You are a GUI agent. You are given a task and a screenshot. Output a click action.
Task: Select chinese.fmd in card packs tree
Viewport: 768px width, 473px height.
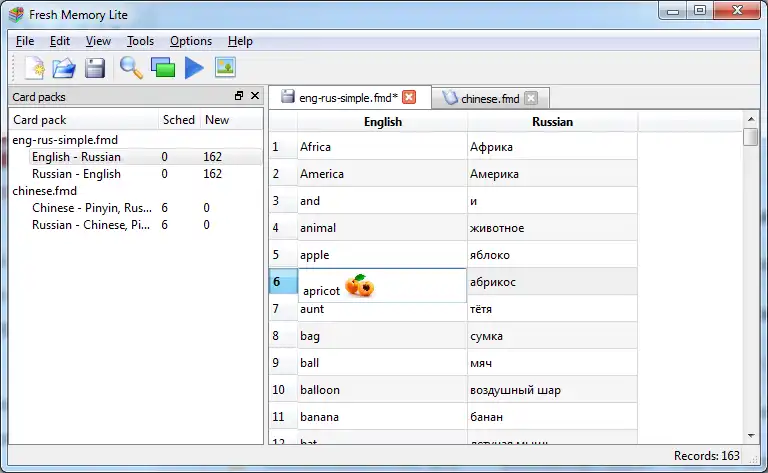coord(45,191)
